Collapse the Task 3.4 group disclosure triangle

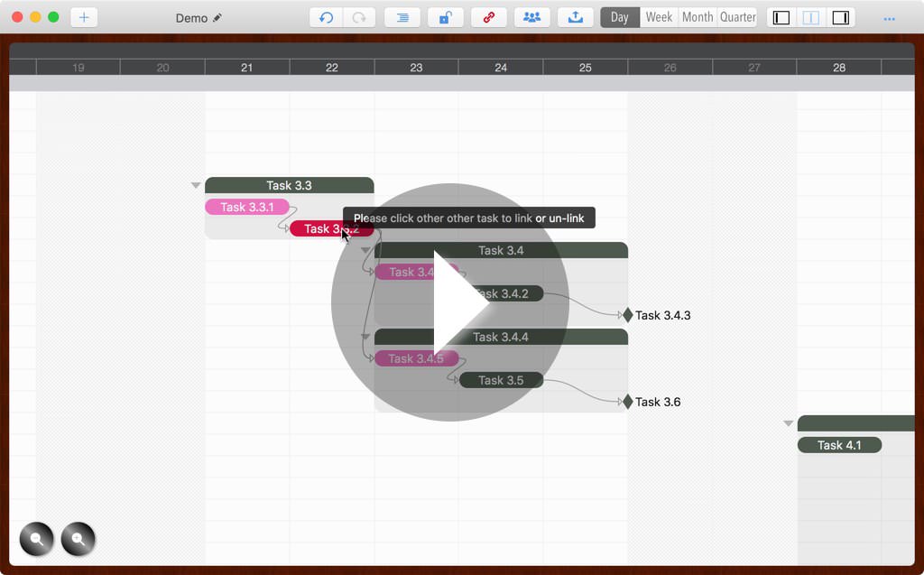coord(365,250)
